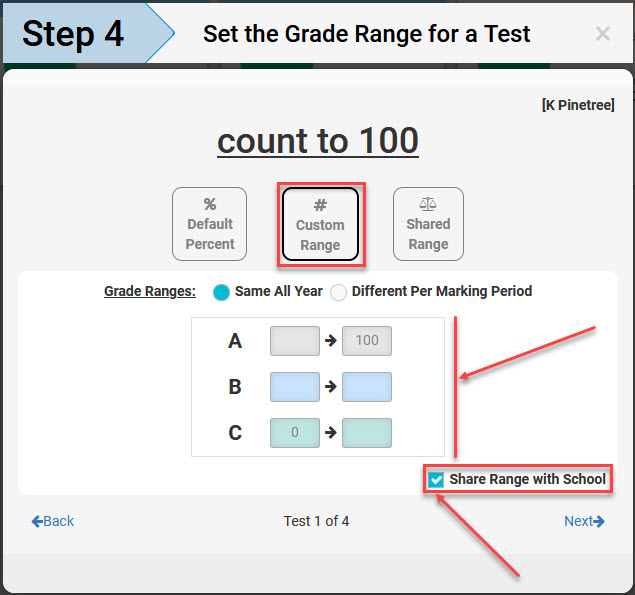The height and width of the screenshot is (595, 635).
Task: Click the Grade Ranges label
Action: tap(150, 291)
